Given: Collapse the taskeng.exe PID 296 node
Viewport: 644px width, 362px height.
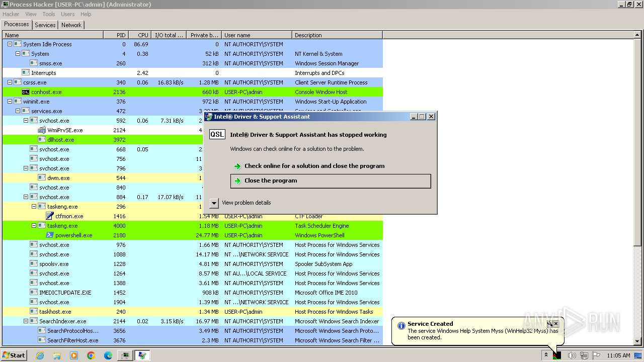Looking at the screenshot, I should 34,207.
